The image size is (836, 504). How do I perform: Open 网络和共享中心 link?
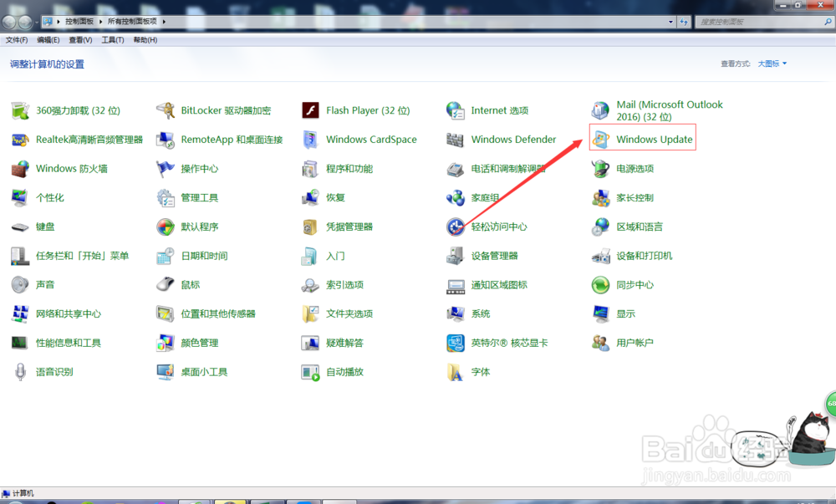click(69, 313)
